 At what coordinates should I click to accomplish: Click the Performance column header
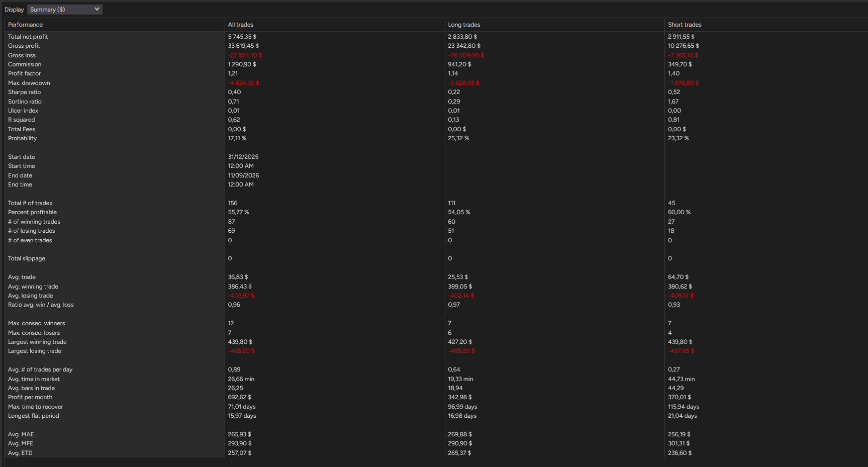click(x=25, y=25)
